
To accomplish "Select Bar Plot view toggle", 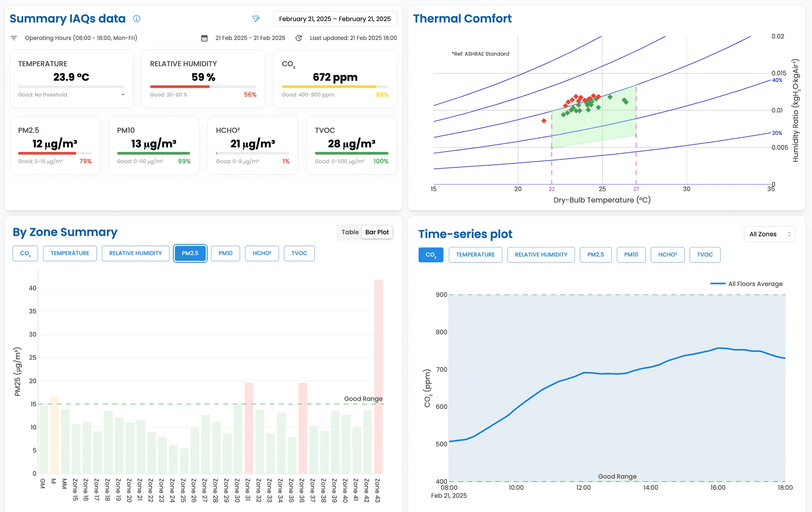I will coord(377,232).
